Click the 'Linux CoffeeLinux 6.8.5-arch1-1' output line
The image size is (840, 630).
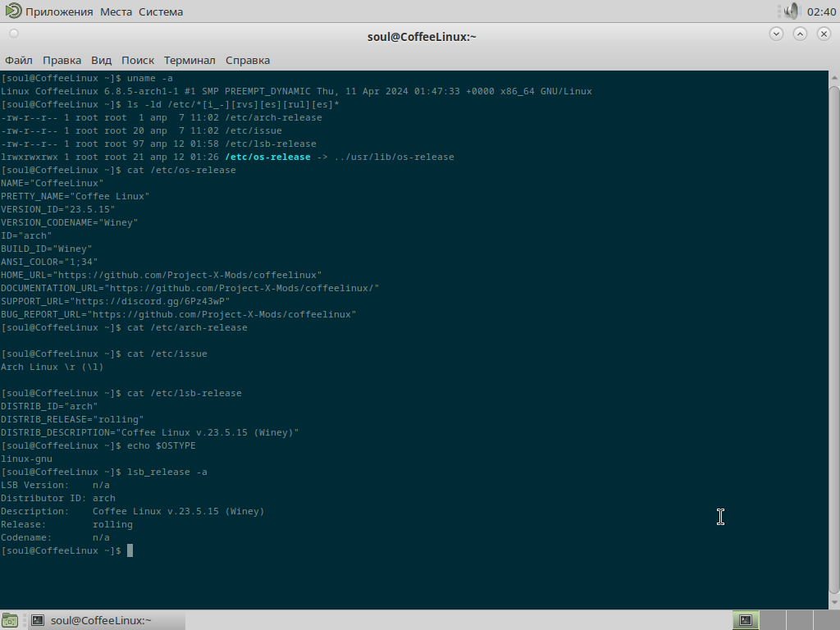[296, 92]
